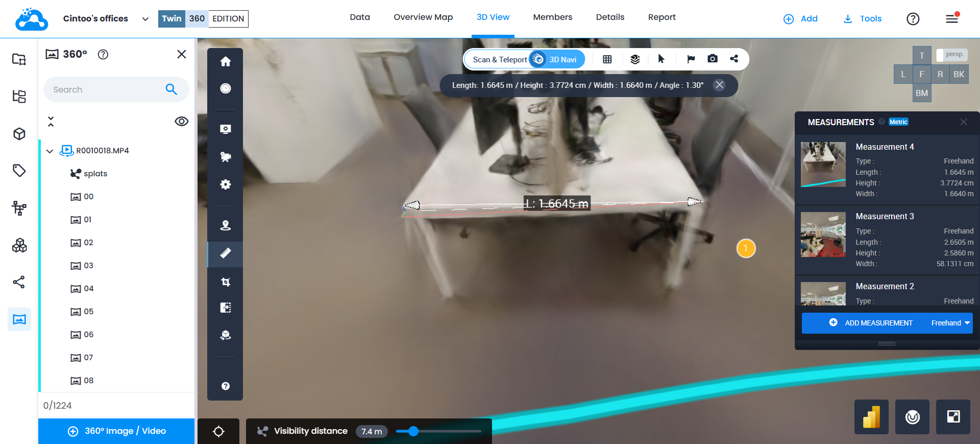
Task: Click the flag annotation icon
Action: (691, 59)
